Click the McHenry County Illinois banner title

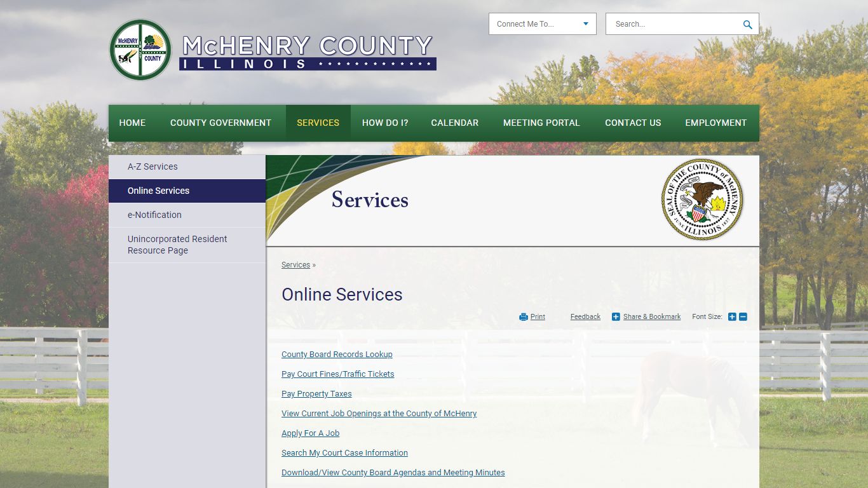[x=308, y=52]
